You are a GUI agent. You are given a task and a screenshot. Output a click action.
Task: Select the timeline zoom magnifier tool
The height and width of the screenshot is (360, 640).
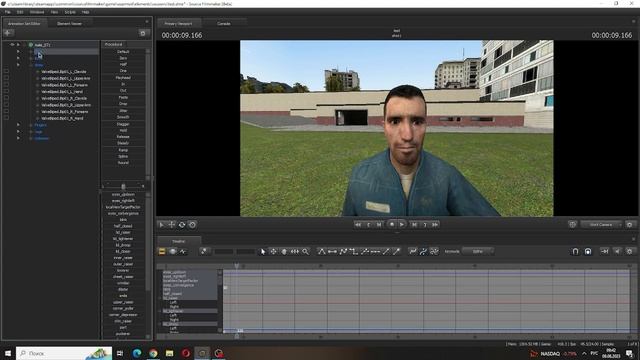pos(305,251)
